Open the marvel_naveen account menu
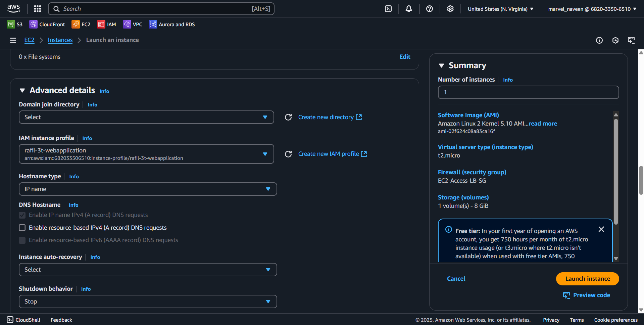The image size is (644, 325). (x=592, y=9)
